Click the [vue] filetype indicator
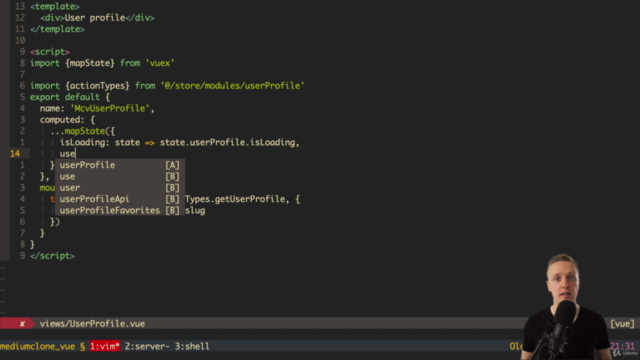640x360 pixels. pyautogui.click(x=622, y=324)
